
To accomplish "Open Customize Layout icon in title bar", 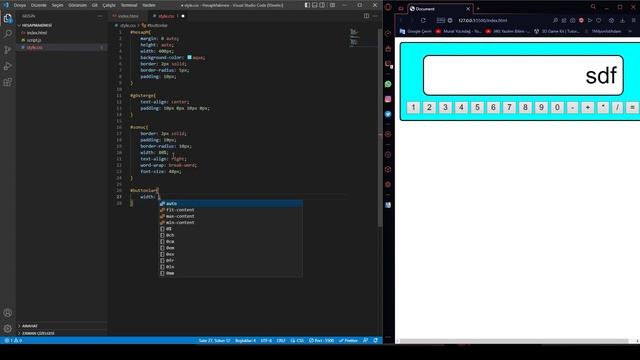I will (x=333, y=5).
